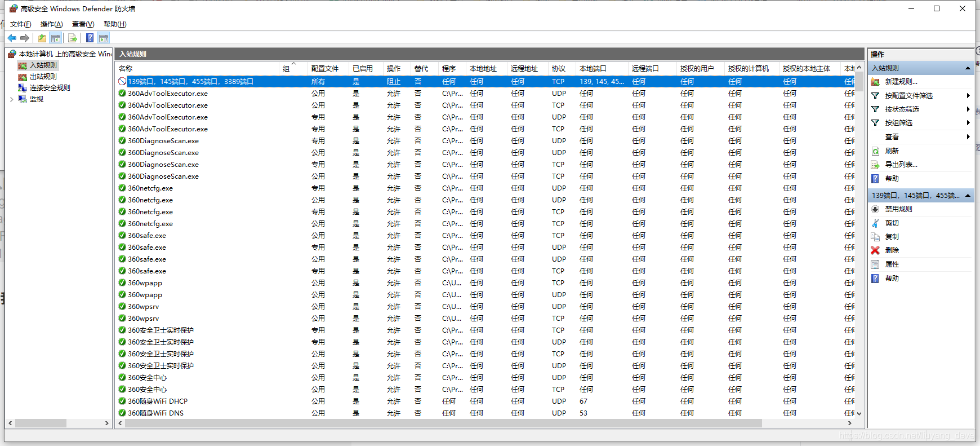Sort by the 远程端口 column header

click(x=652, y=69)
